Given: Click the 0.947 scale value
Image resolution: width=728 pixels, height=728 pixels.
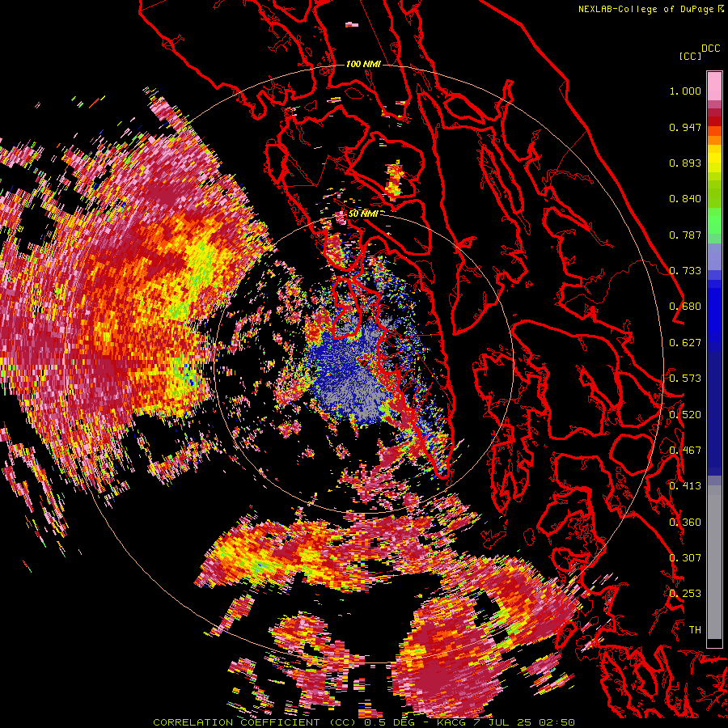Looking at the screenshot, I should click(x=685, y=127).
